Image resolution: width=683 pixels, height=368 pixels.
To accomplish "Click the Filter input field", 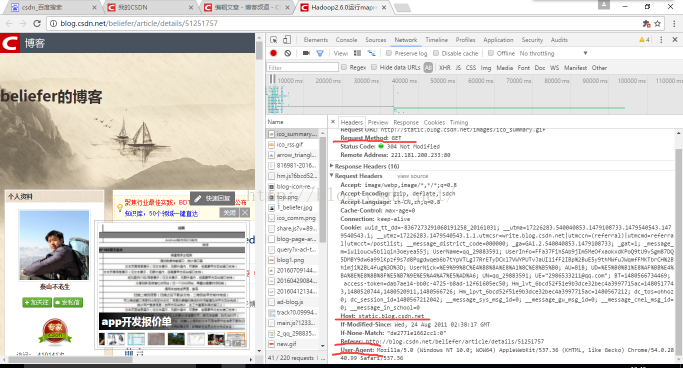I will (x=302, y=67).
